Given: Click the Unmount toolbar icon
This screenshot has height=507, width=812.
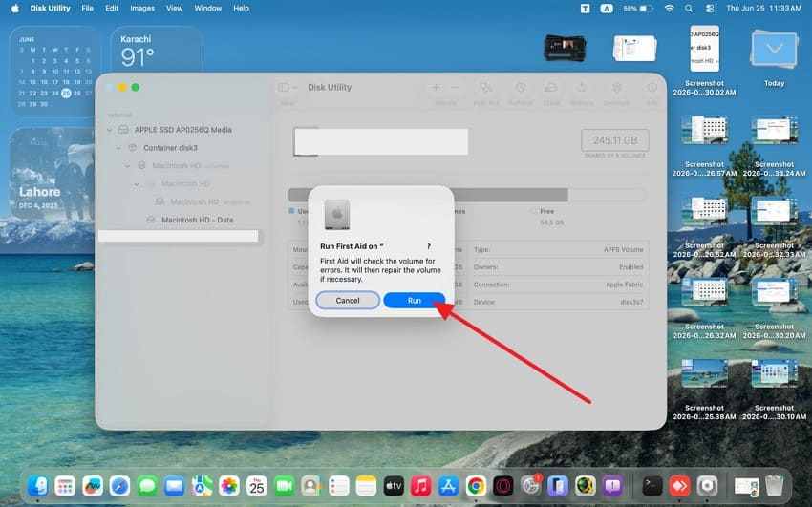Looking at the screenshot, I should click(x=616, y=88).
